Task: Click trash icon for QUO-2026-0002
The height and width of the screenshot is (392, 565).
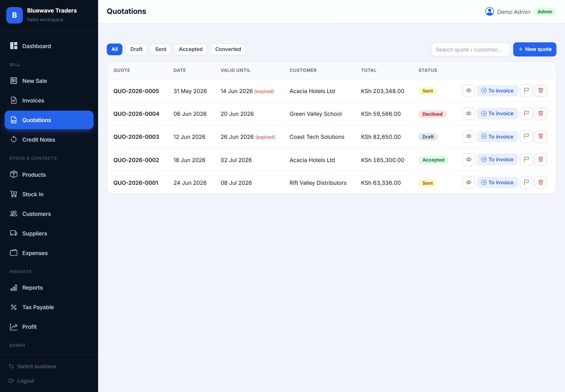Action: [x=540, y=159]
